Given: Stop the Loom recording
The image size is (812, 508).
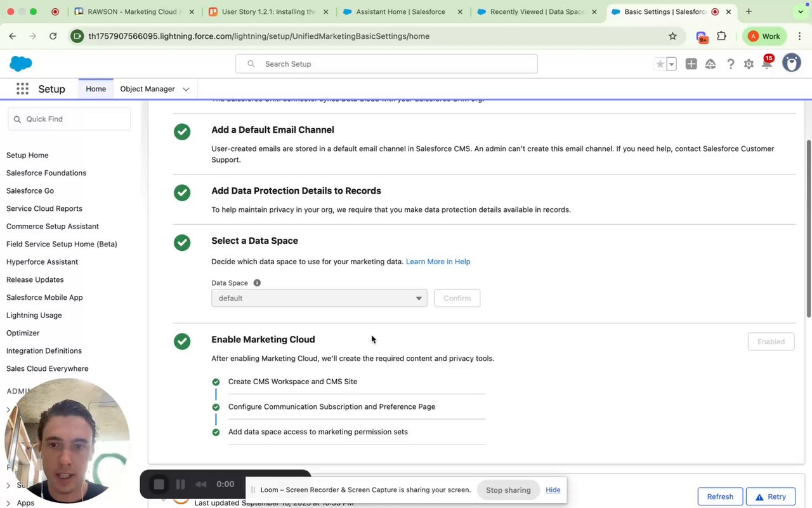Looking at the screenshot, I should click(159, 485).
